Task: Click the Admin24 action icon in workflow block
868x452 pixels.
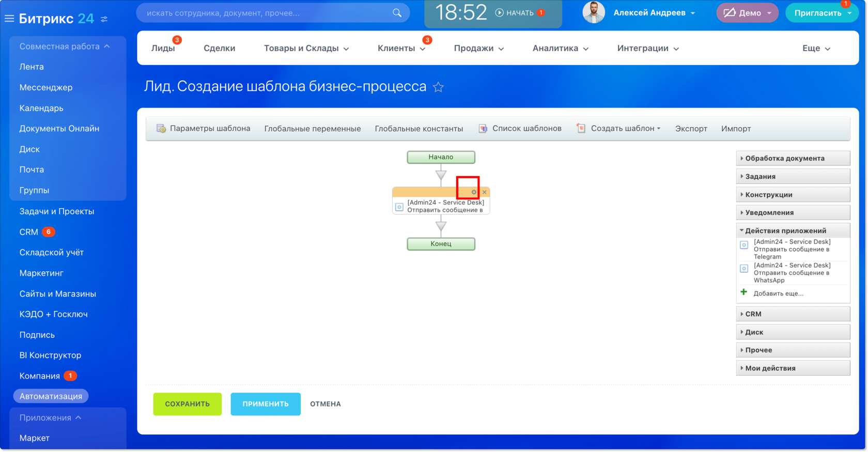Action: click(399, 207)
